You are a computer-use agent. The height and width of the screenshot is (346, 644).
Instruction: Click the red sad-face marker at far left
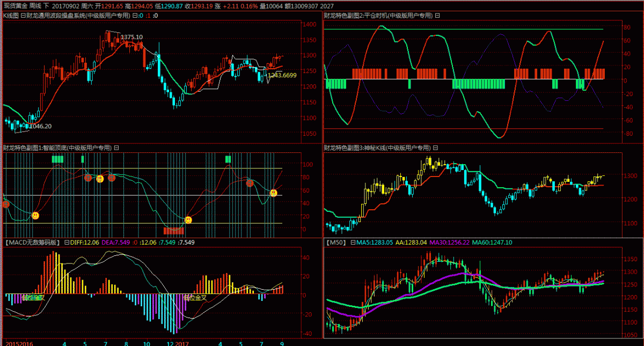coord(6,204)
